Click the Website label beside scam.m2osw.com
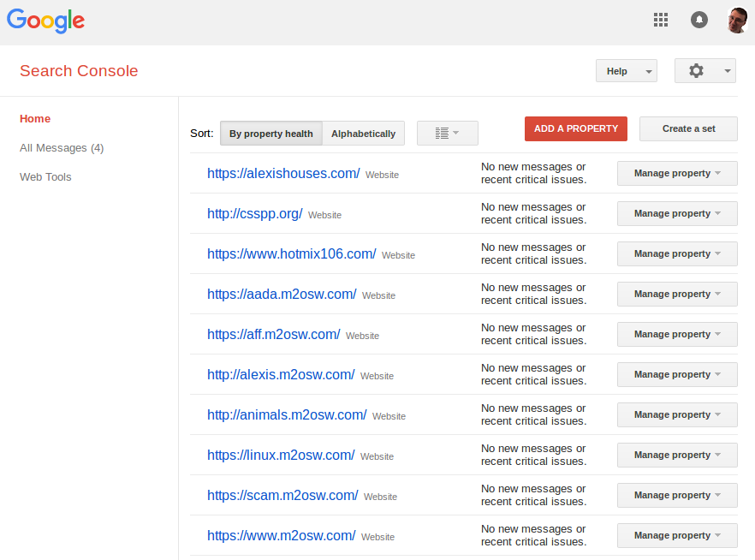Viewport: 755px width, 560px height. point(380,497)
